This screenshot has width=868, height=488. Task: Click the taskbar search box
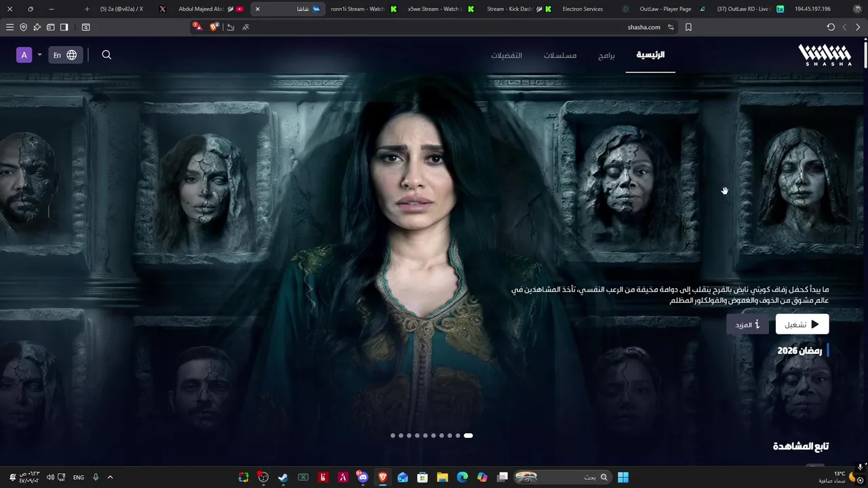[x=562, y=477]
